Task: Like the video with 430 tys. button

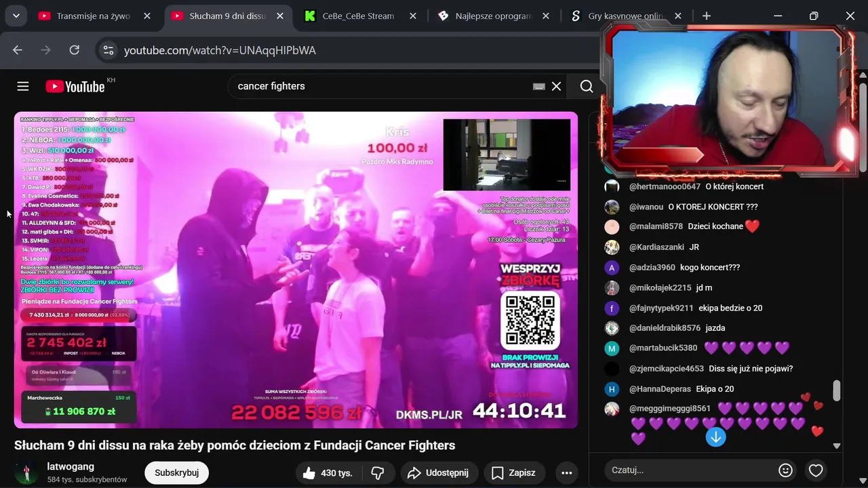Action: 329,473
